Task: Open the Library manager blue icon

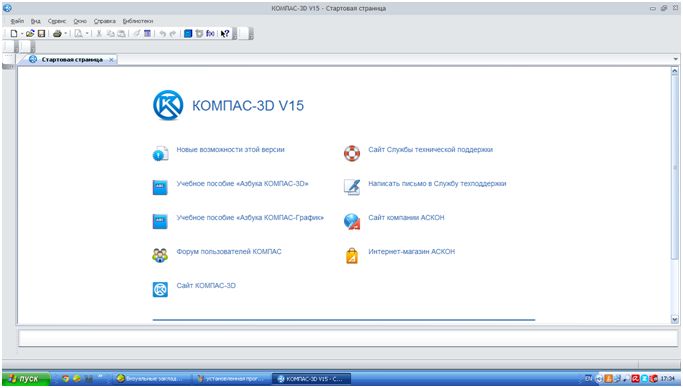Action: coord(188,34)
